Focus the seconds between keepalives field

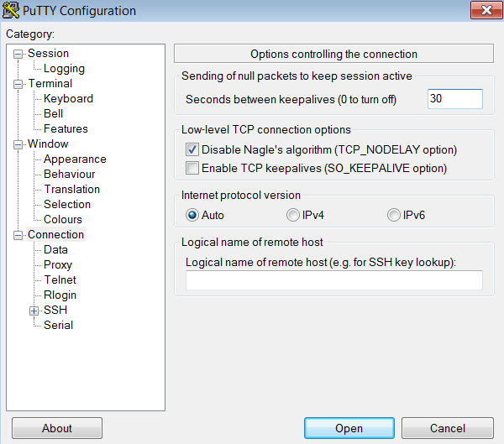pos(454,99)
